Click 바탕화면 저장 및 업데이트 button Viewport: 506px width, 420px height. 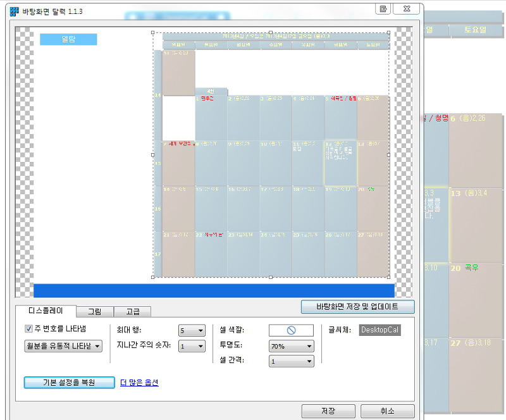click(357, 307)
